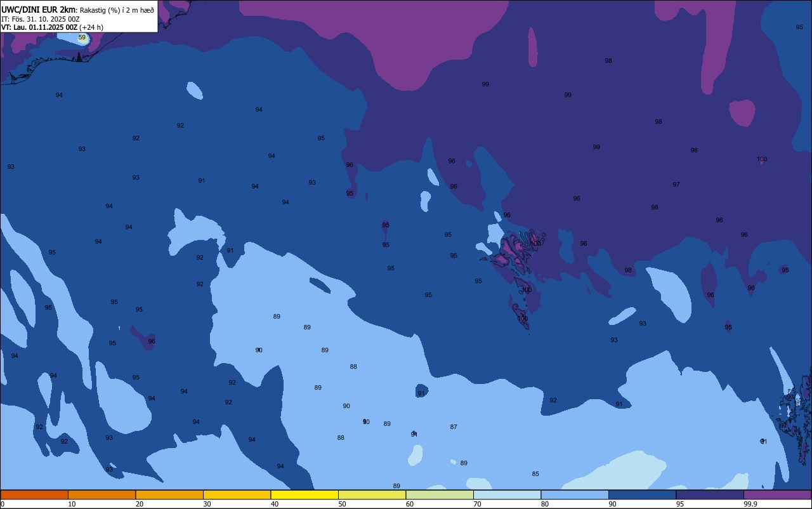This screenshot has width=812, height=509.
Task: Click the legend scale label 40
Action: pyautogui.click(x=275, y=504)
